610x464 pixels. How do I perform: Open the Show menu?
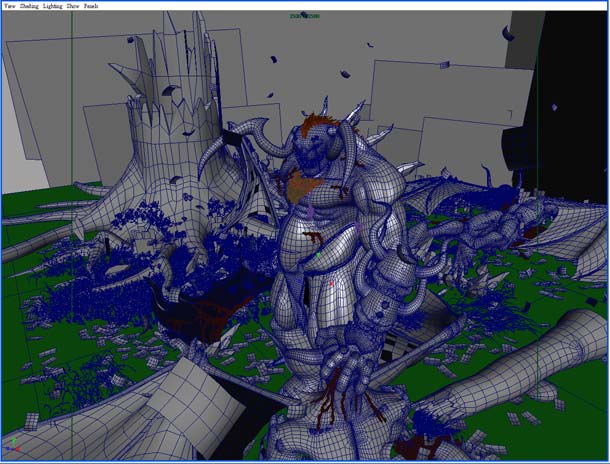pos(73,6)
